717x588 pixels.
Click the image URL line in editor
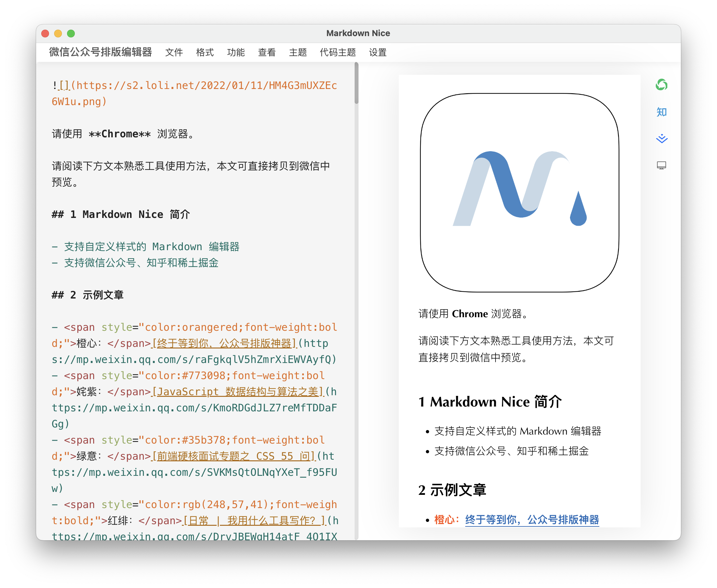pos(194,93)
